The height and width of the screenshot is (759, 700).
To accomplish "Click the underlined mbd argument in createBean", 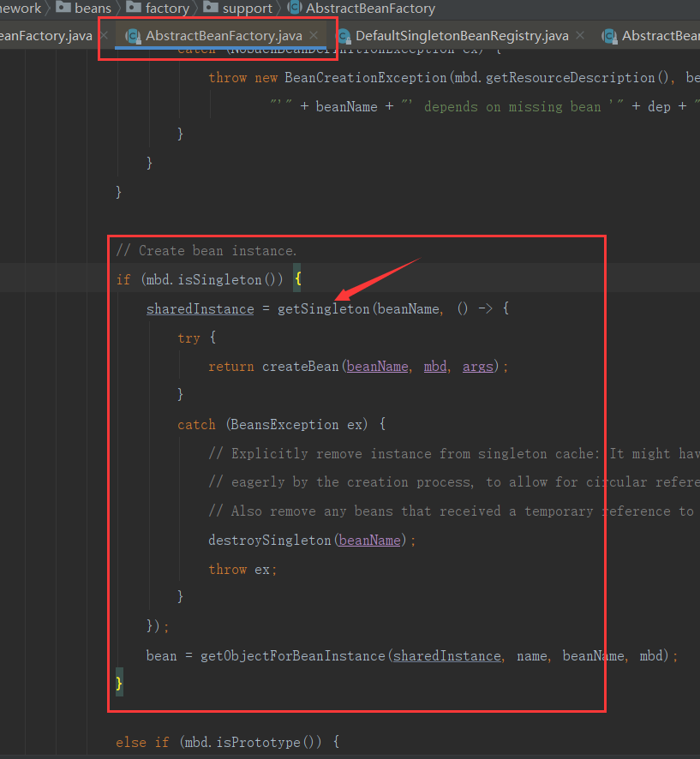I will pos(434,366).
